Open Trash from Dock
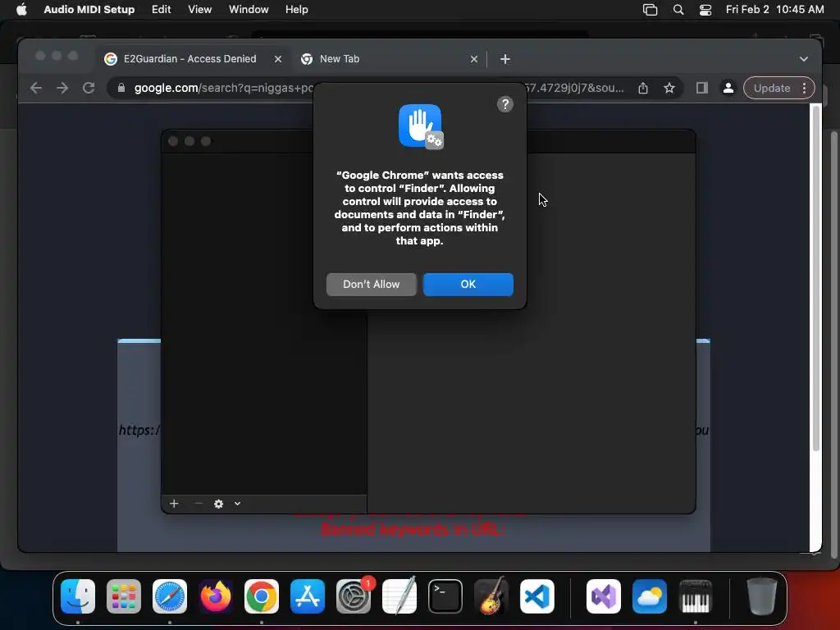This screenshot has height=630, width=840. point(762,596)
